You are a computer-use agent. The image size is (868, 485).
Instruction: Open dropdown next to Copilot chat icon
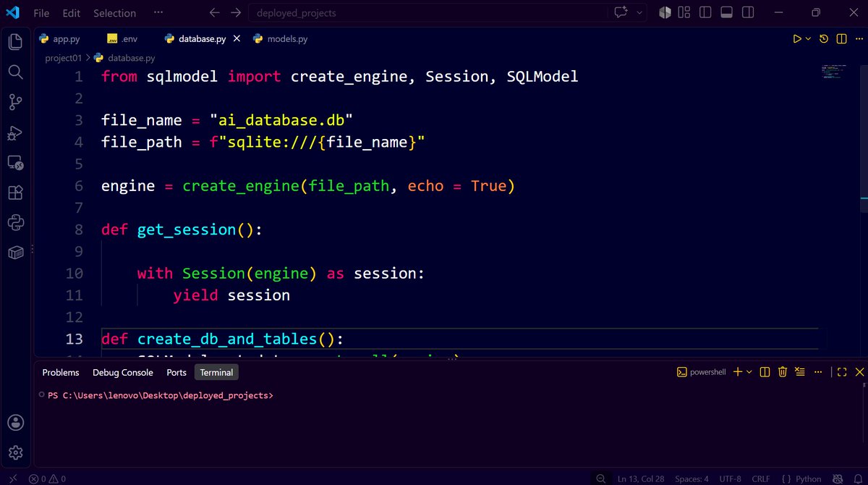[639, 13]
